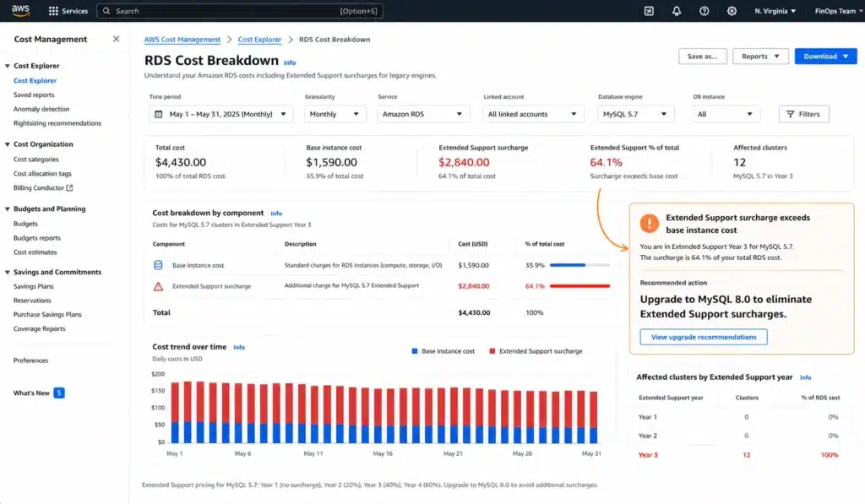Click the What's New badge 5
Image resolution: width=865 pixels, height=504 pixels.
point(59,393)
